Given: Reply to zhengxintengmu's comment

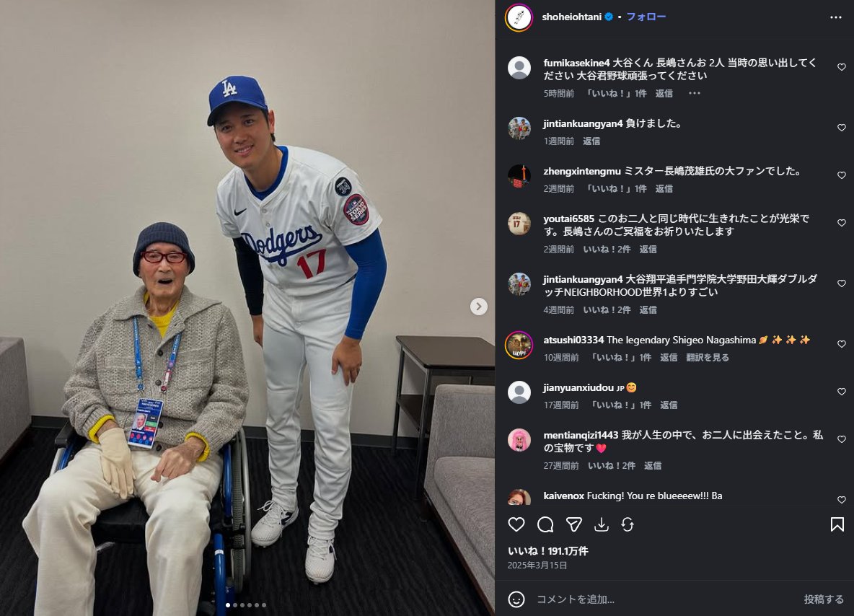Looking at the screenshot, I should pyautogui.click(x=664, y=188).
